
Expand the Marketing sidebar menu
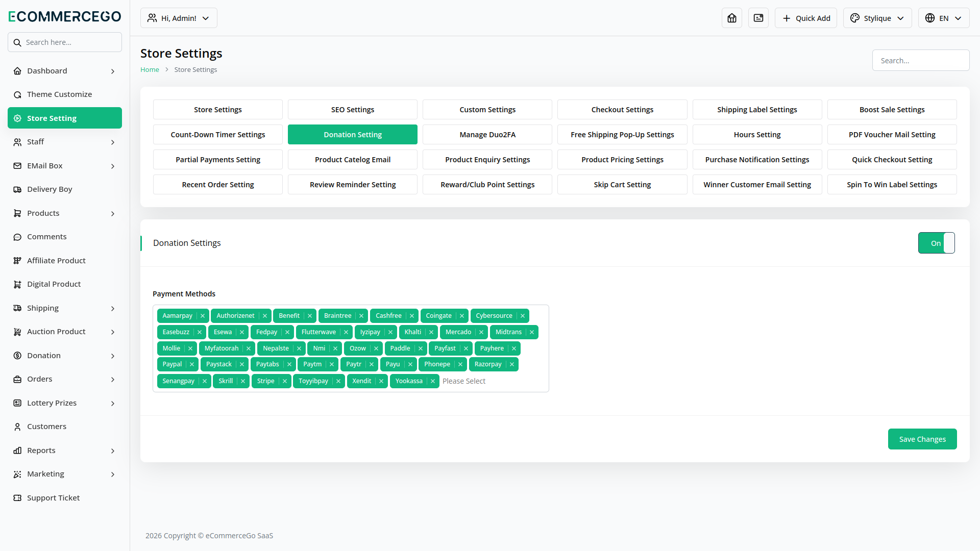[65, 474]
